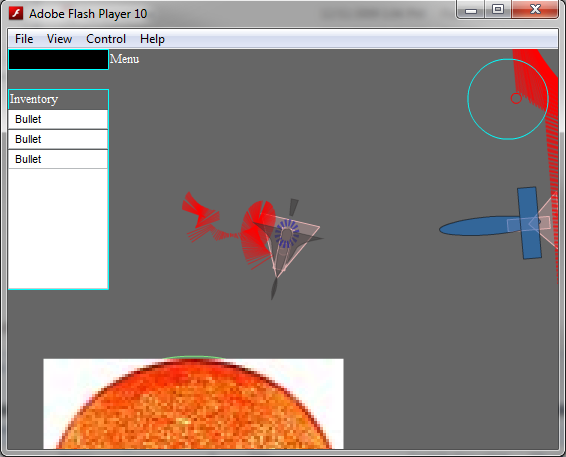Click the Menu label
The width and height of the screenshot is (566, 457).
click(x=124, y=59)
